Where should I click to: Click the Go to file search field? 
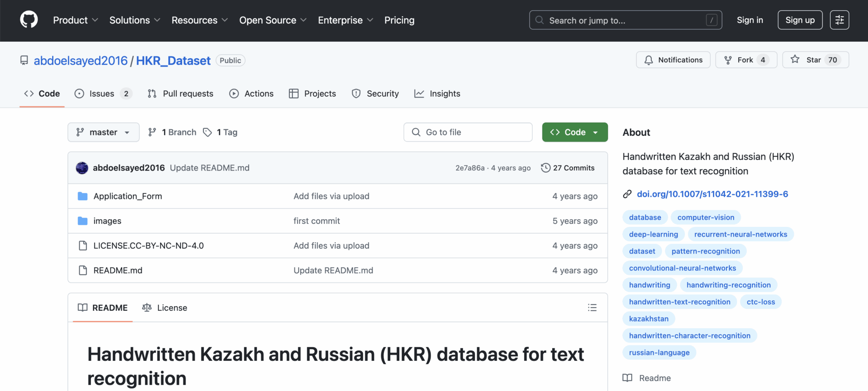pyautogui.click(x=468, y=132)
